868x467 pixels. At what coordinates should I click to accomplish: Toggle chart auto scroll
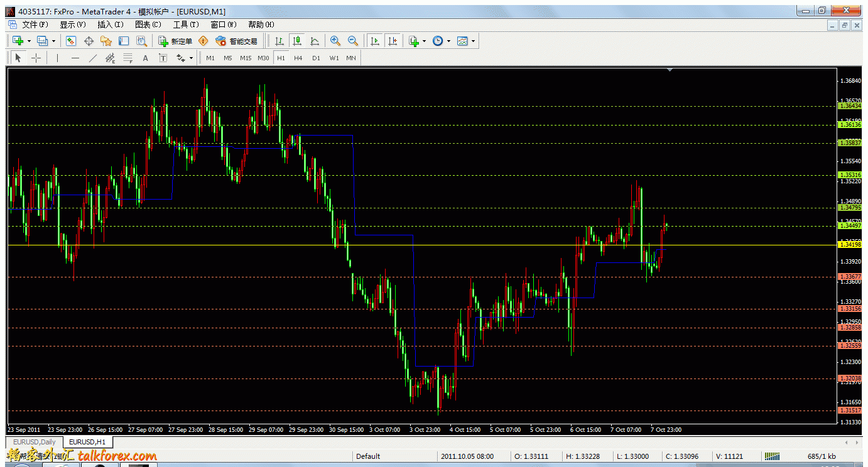375,41
